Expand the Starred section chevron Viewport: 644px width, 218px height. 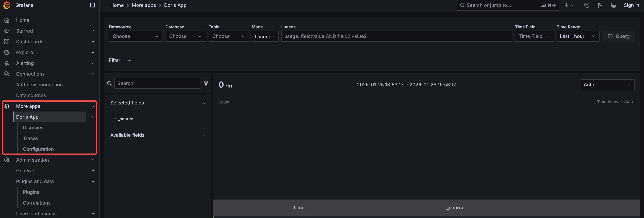(x=93, y=31)
